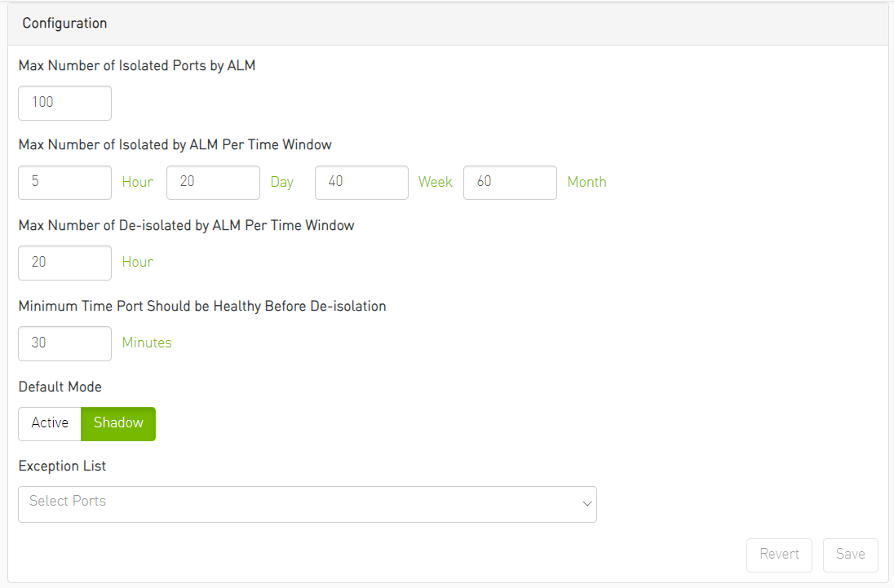Save the configuration changes
The width and height of the screenshot is (894, 588).
tap(850, 555)
